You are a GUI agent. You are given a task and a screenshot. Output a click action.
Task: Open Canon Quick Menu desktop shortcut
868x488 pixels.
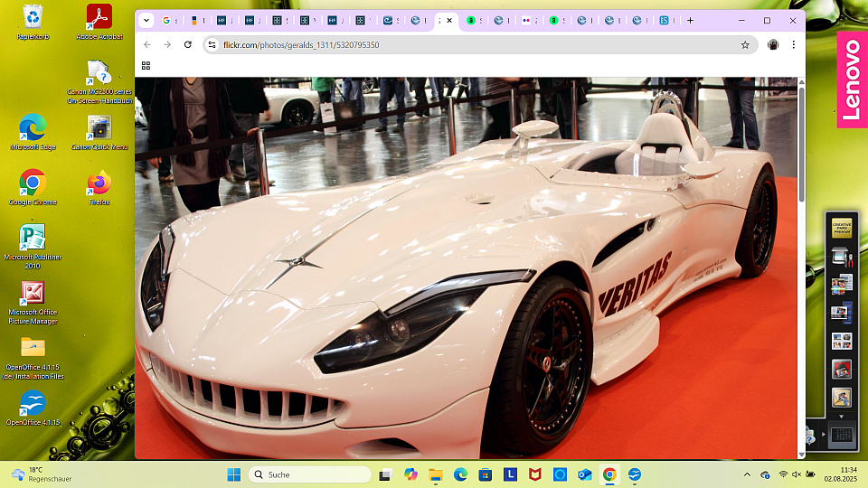click(99, 132)
